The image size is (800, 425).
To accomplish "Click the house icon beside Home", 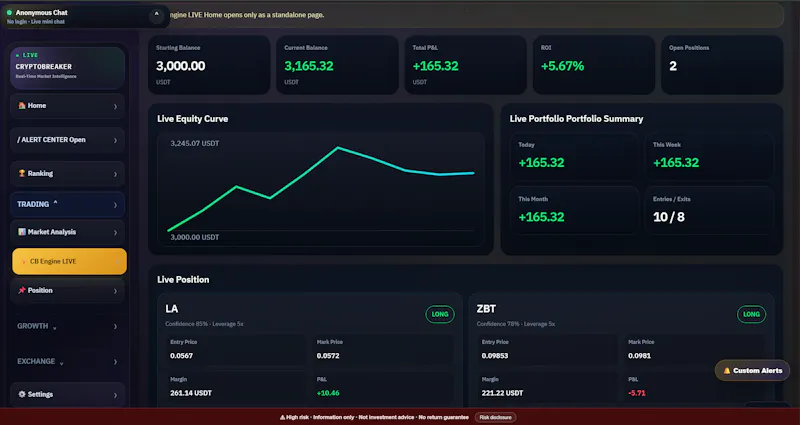I will click(x=22, y=106).
